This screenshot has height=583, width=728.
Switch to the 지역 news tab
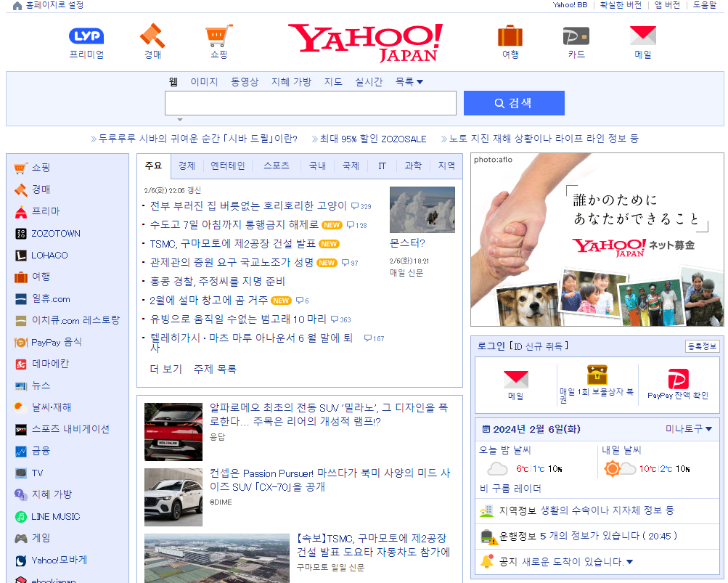tap(446, 166)
